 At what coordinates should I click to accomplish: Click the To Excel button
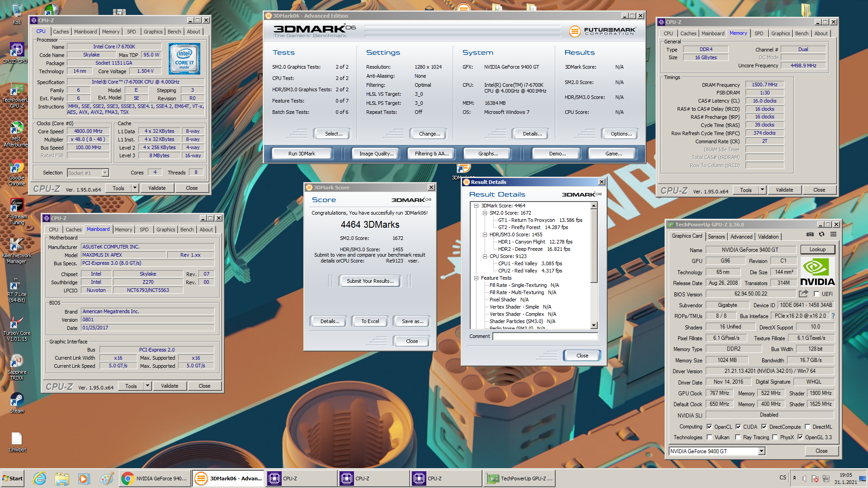(x=370, y=321)
